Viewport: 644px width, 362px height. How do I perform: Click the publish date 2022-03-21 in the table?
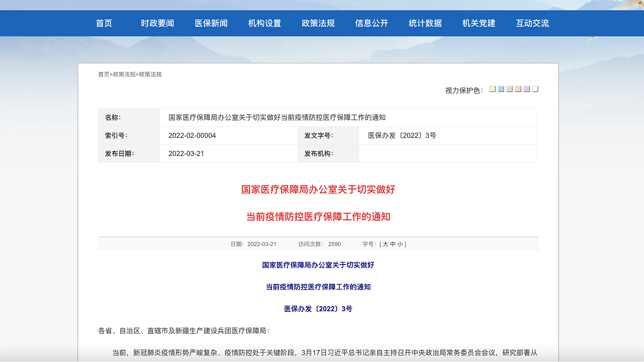pyautogui.click(x=186, y=153)
